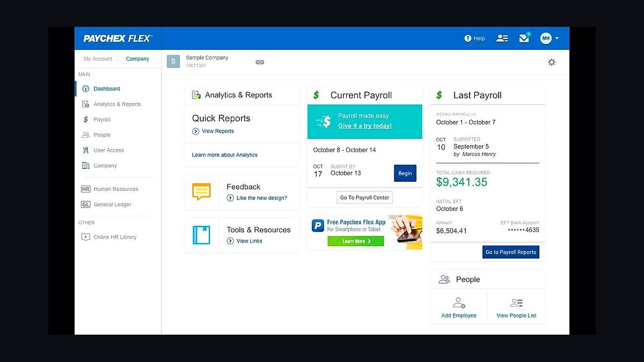Click Go to Payroll Reports button
The width and height of the screenshot is (644, 362).
511,252
